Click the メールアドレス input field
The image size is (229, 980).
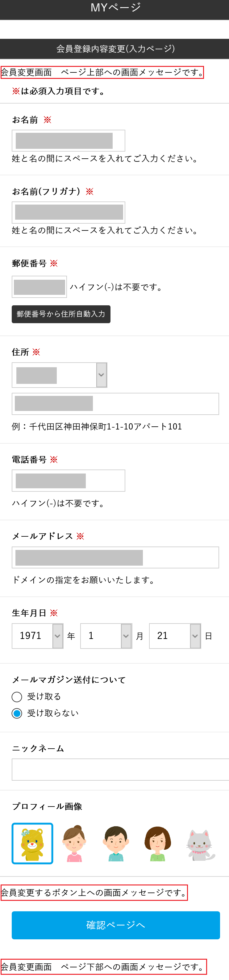pyautogui.click(x=115, y=557)
